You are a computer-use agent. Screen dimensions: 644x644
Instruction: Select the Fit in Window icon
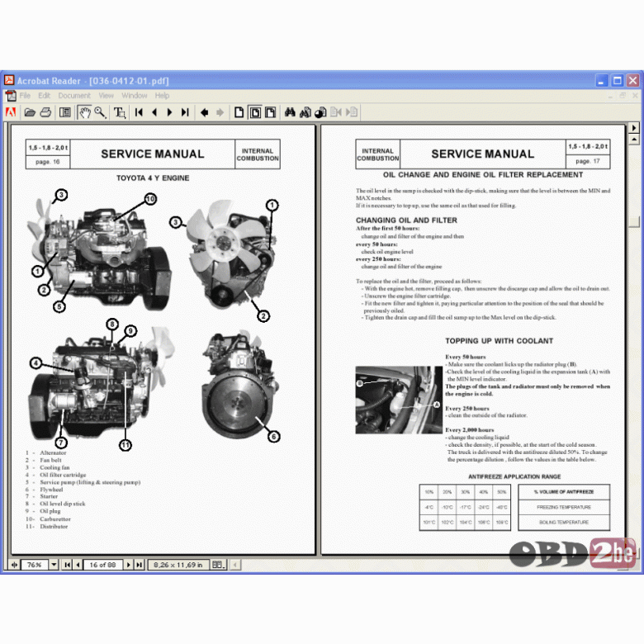pos(255,112)
